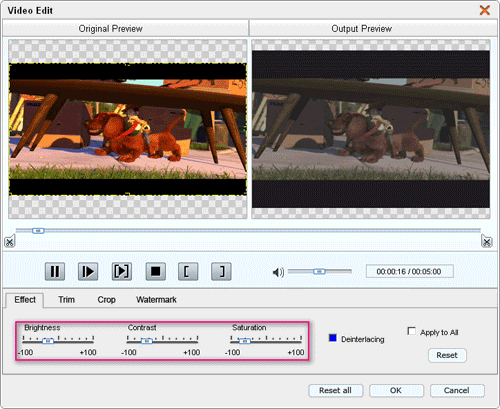Viewport: 500px width, 409px height.
Task: Click the Brightness slider handle
Action: pyautogui.click(x=48, y=341)
